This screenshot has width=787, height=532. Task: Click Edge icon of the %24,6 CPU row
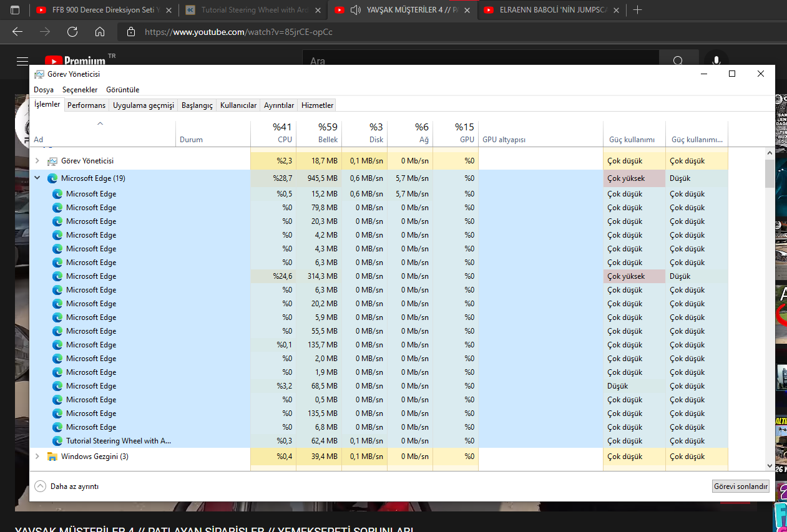[57, 276]
